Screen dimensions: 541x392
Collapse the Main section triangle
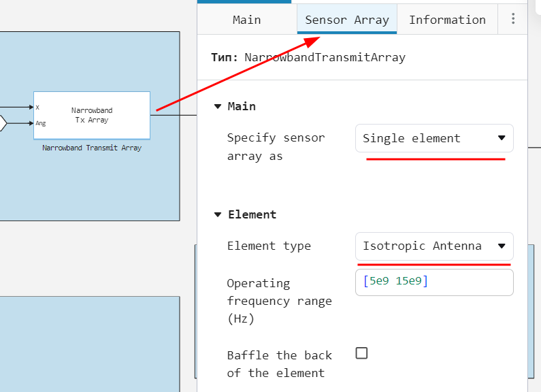218,106
